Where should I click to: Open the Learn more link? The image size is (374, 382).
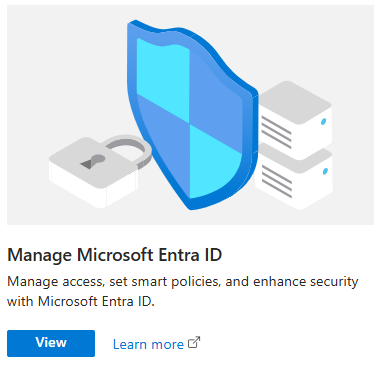pos(148,344)
